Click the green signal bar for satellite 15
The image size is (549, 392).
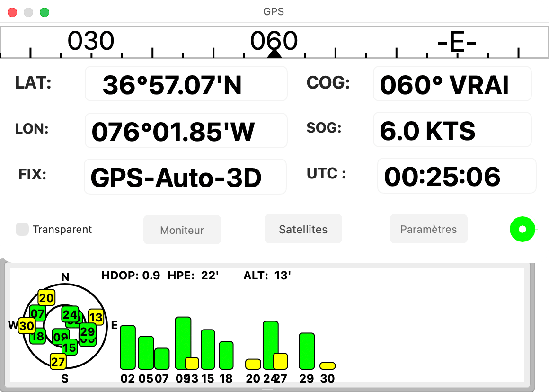208,349
